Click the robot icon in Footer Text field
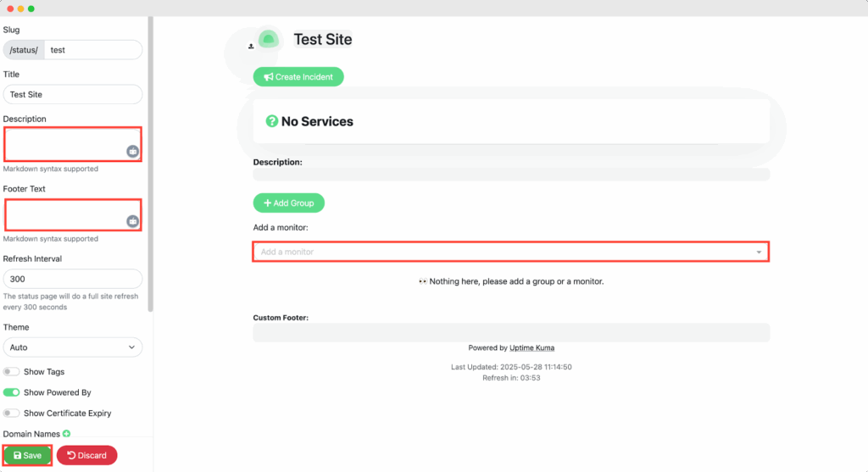868x472 pixels. (x=133, y=221)
